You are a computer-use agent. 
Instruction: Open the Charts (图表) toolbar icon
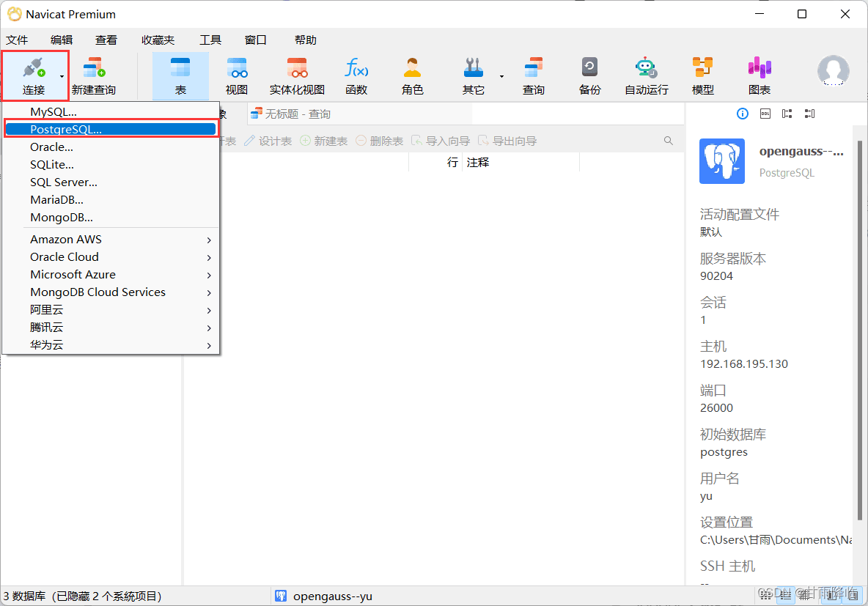(x=759, y=75)
